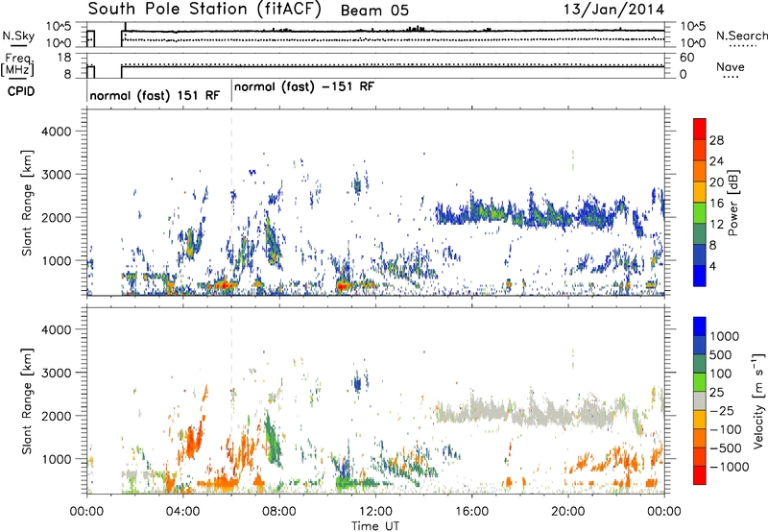Click the power plot 'Slant Range [km]' label

[27, 203]
